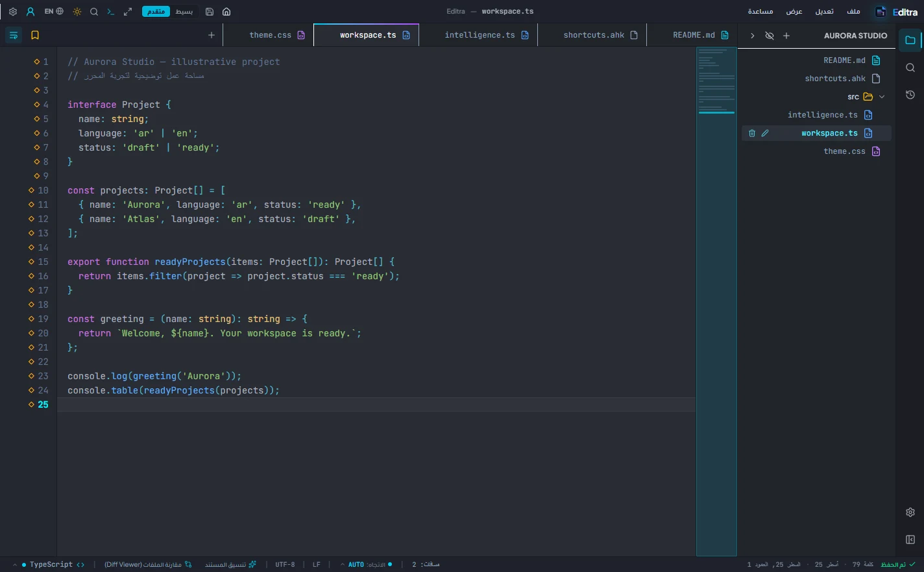Screen dimensions: 924x572
Task: Go to the home icon in the toolbar
Action: pyautogui.click(x=226, y=12)
